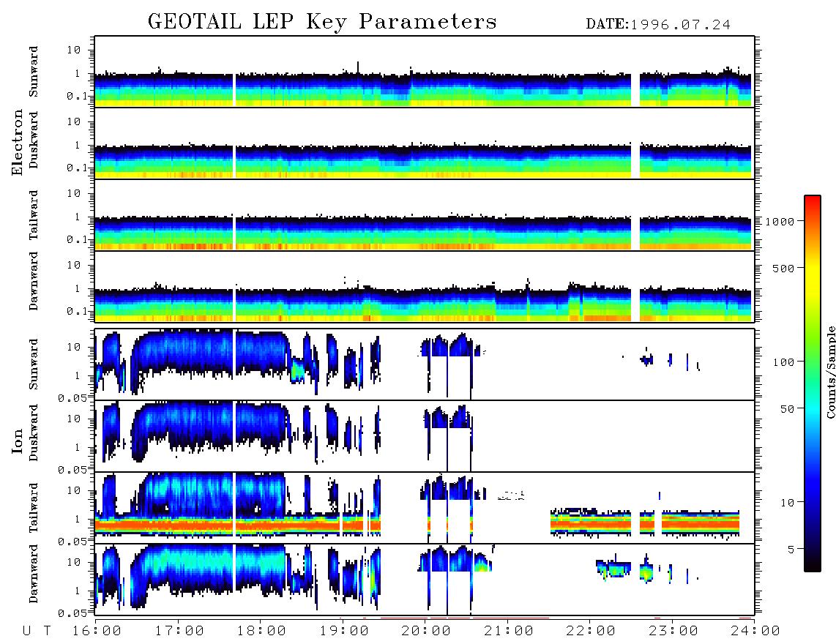This screenshot has height=644, width=836.
Task: Click the "17:00" time axis label
Action: click(x=179, y=632)
